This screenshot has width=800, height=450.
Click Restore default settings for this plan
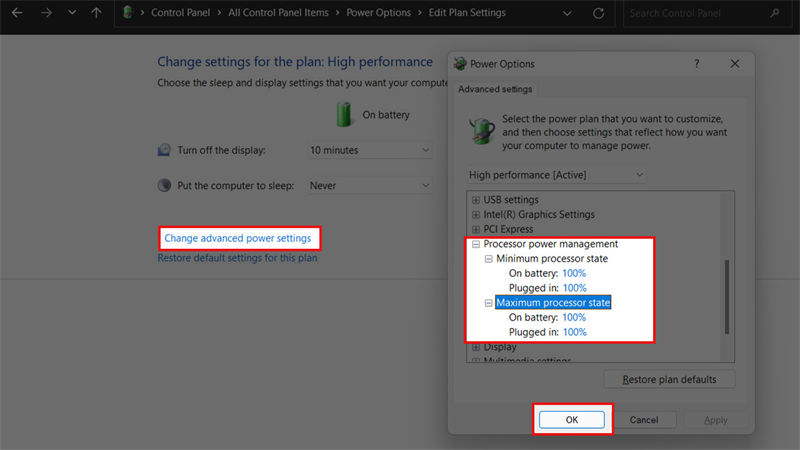(237, 258)
